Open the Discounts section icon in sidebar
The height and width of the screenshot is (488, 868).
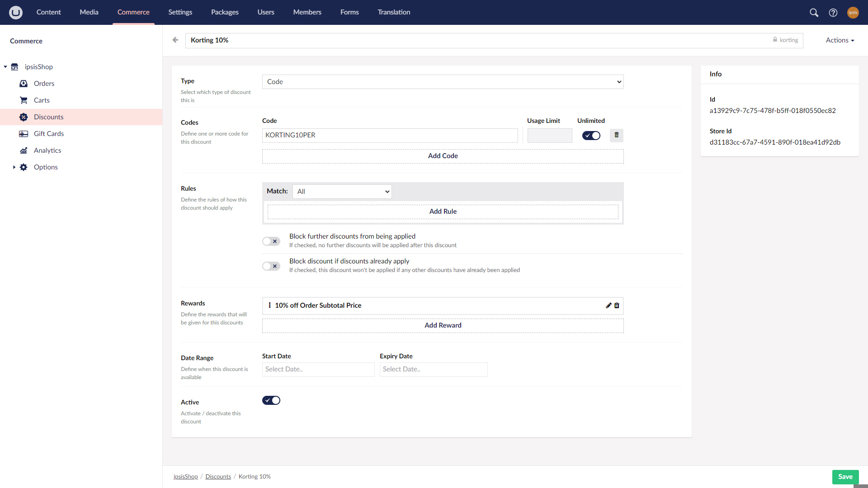click(x=24, y=117)
